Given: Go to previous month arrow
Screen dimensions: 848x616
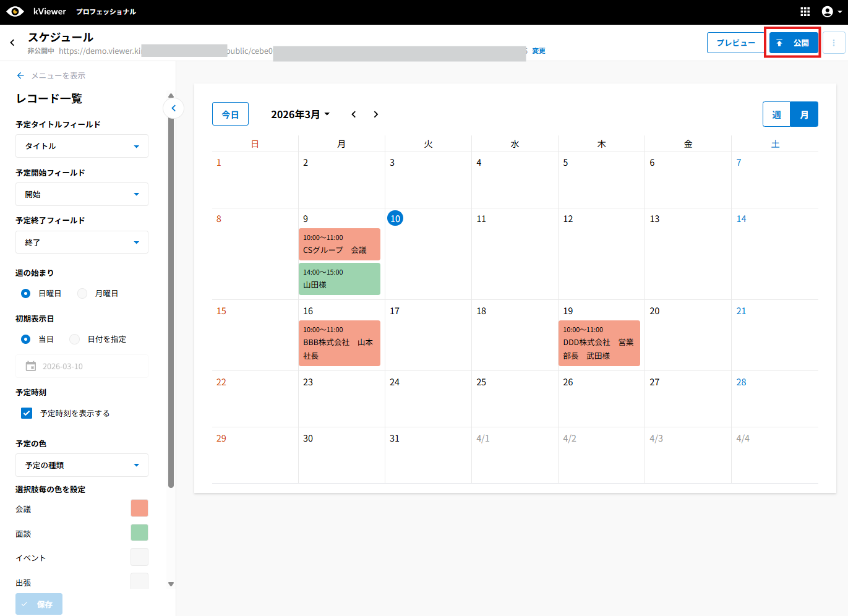Looking at the screenshot, I should pos(354,114).
